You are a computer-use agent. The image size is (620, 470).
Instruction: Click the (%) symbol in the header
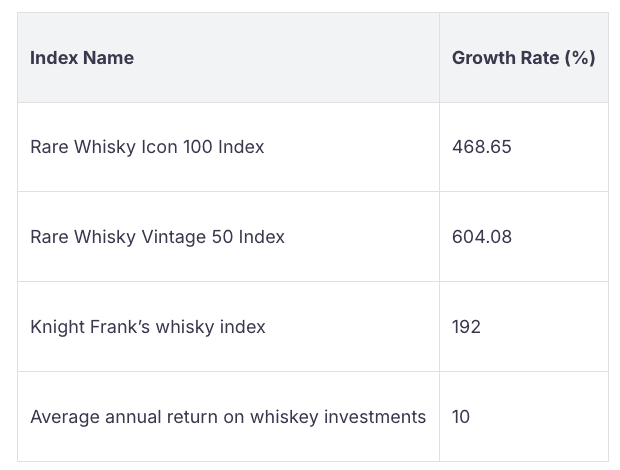580,58
